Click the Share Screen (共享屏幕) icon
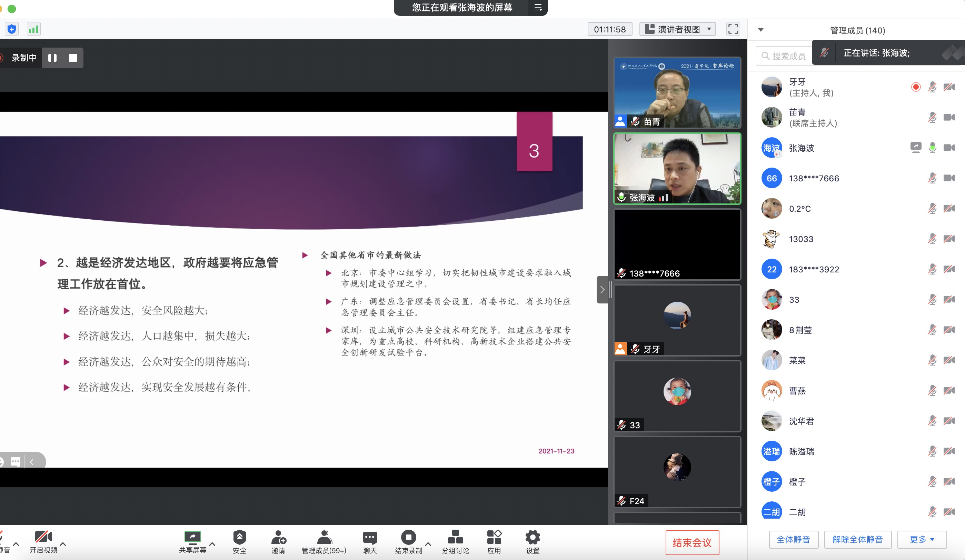 (x=192, y=537)
